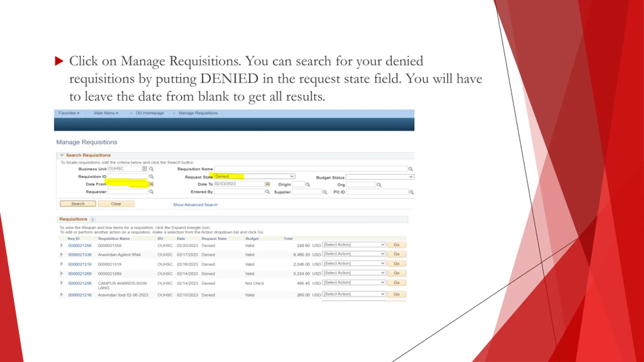Sort by the Requisition Name column header
The width and height of the screenshot is (644, 362).
[x=114, y=239]
